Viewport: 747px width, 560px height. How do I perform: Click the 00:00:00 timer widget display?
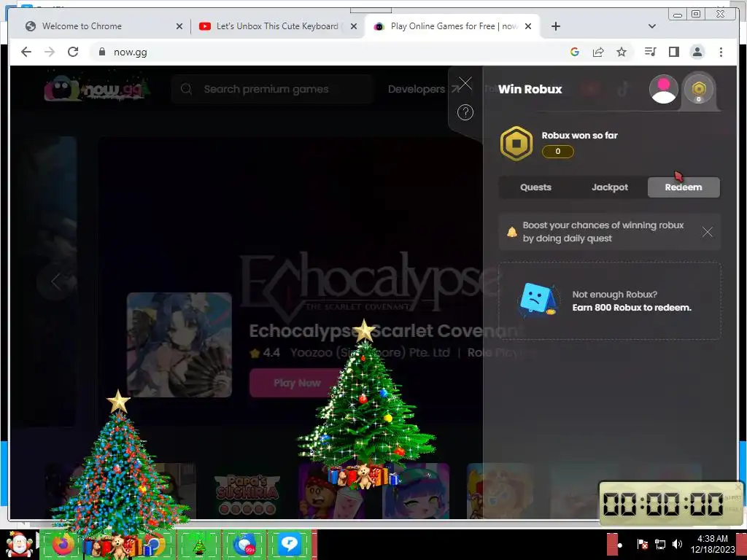(x=664, y=504)
